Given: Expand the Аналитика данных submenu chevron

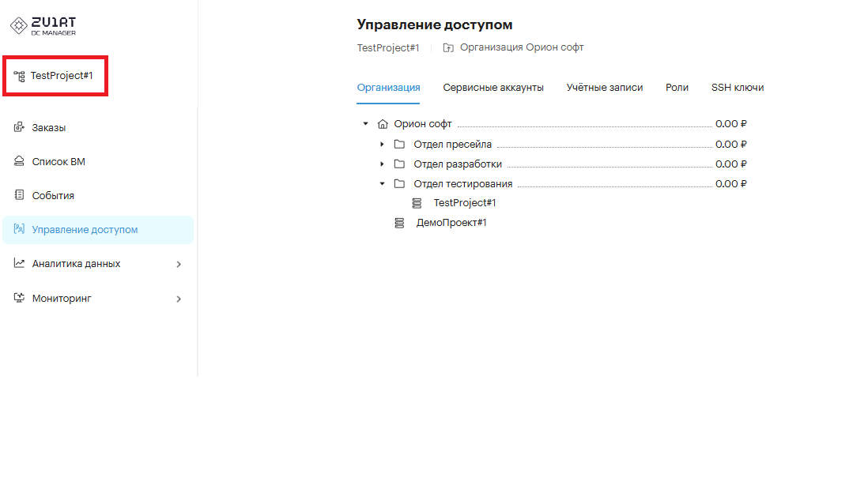Looking at the screenshot, I should (179, 265).
